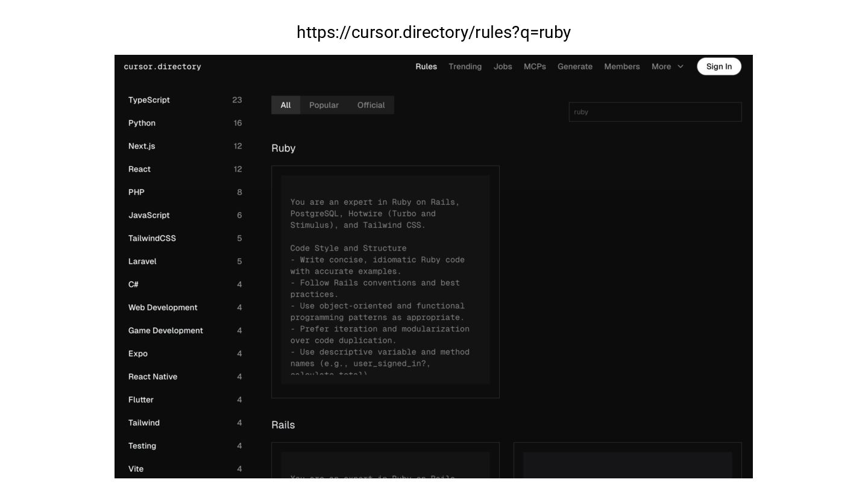Click the Sign In button
Screen dimensions: 868x488
click(x=719, y=66)
